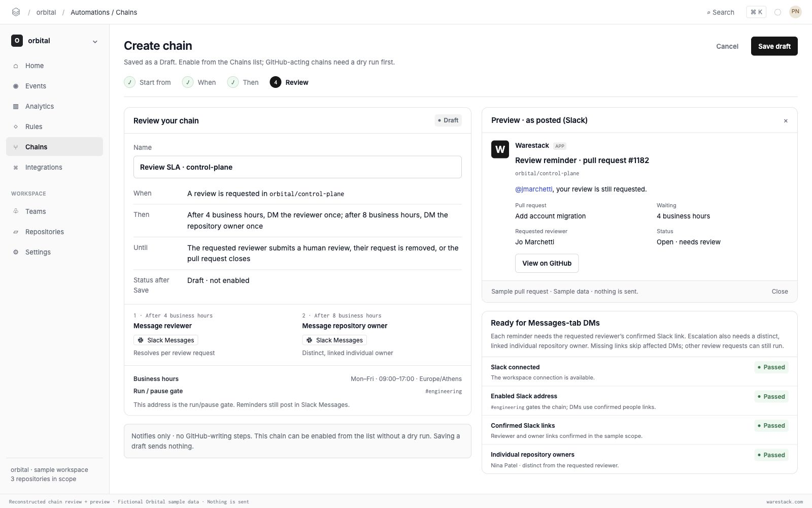
Task: Click the Teams sidebar icon
Action: (16, 211)
